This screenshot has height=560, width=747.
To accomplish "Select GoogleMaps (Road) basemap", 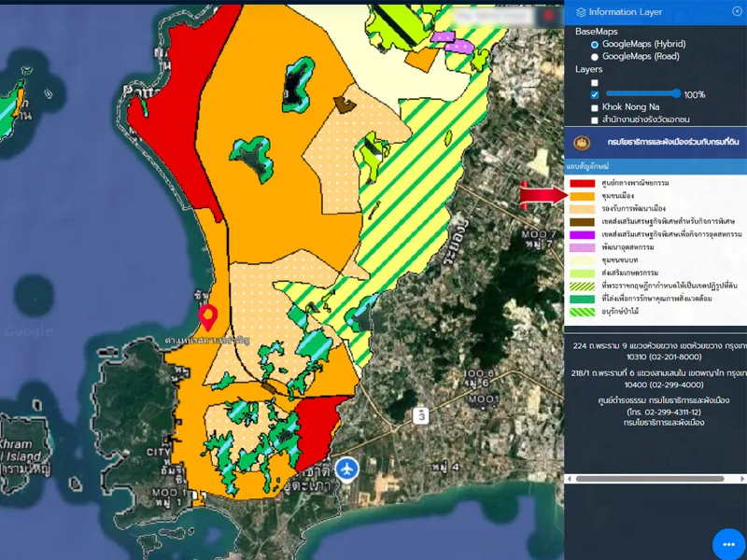I will tap(595, 56).
